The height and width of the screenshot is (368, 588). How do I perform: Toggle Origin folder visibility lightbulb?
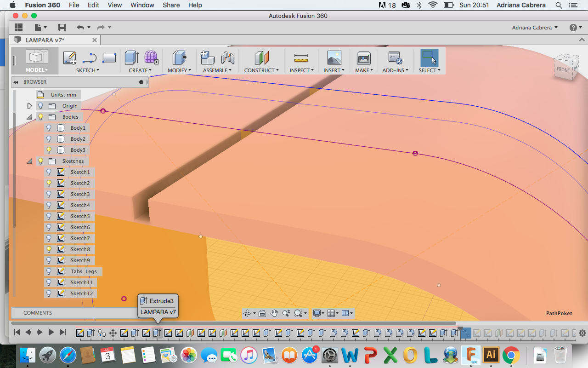(x=40, y=106)
